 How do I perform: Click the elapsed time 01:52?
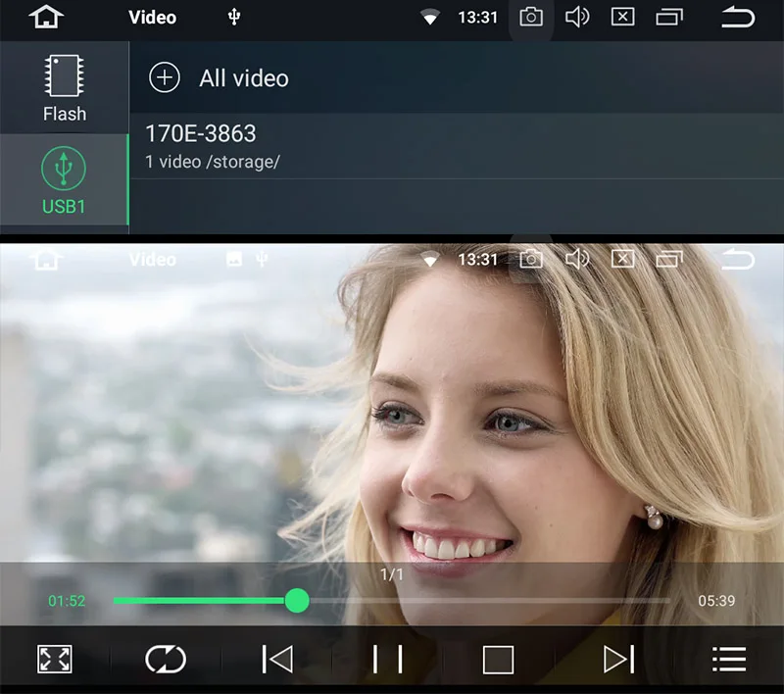[x=67, y=601]
